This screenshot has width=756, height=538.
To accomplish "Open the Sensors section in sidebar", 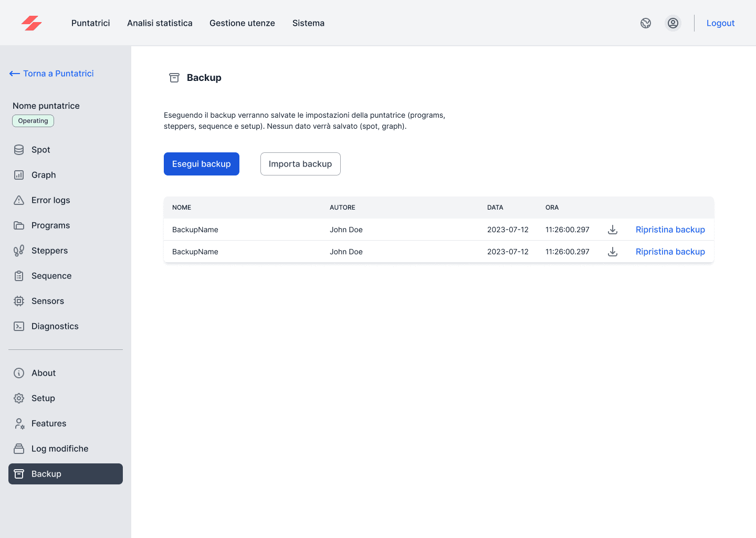I will [x=47, y=301].
